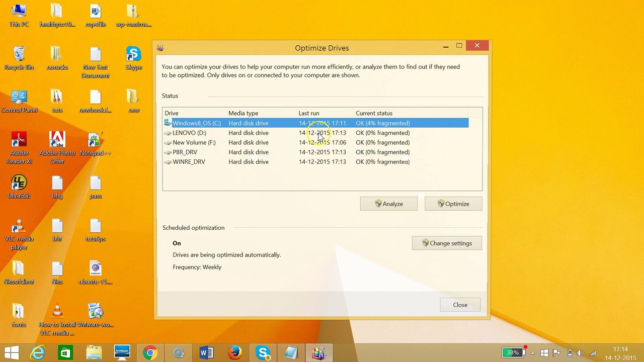The image size is (644, 362).
Task: Select the ubuntu-15... torrent file icon
Action: click(x=95, y=273)
